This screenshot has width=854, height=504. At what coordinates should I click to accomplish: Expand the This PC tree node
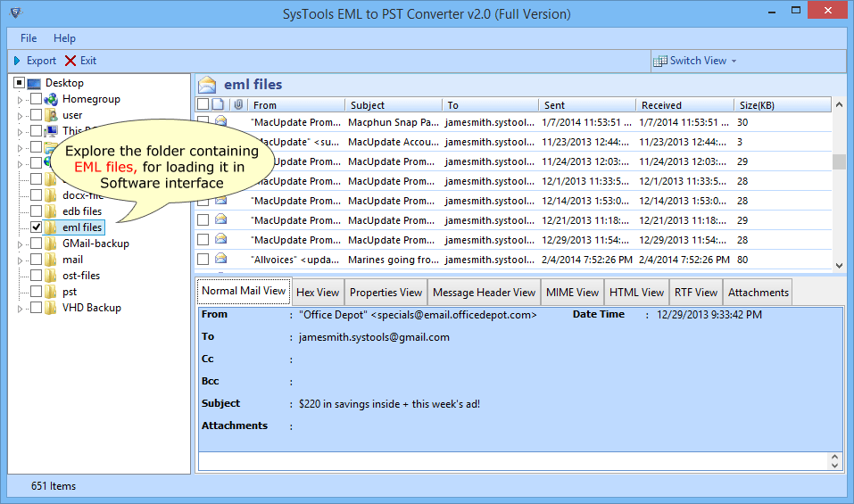(x=21, y=132)
